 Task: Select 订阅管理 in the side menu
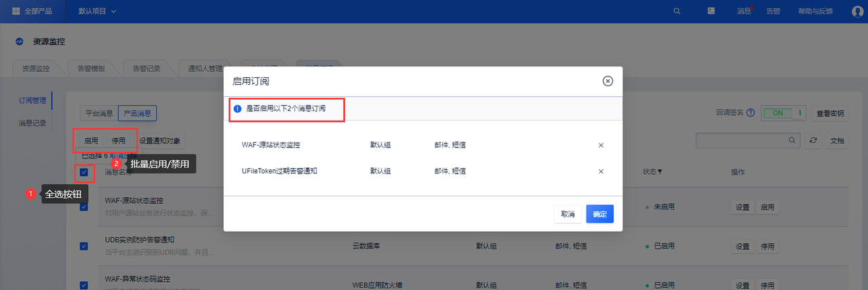(x=33, y=100)
